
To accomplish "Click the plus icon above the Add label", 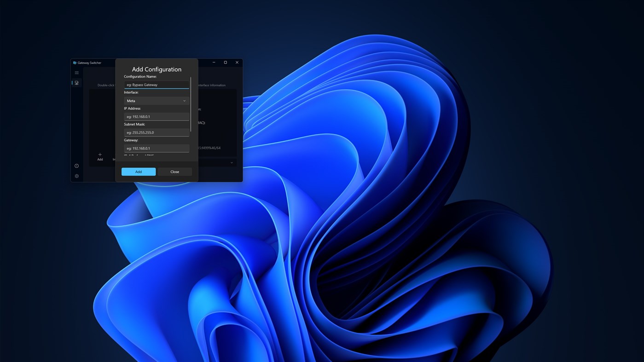I will 100,155.
